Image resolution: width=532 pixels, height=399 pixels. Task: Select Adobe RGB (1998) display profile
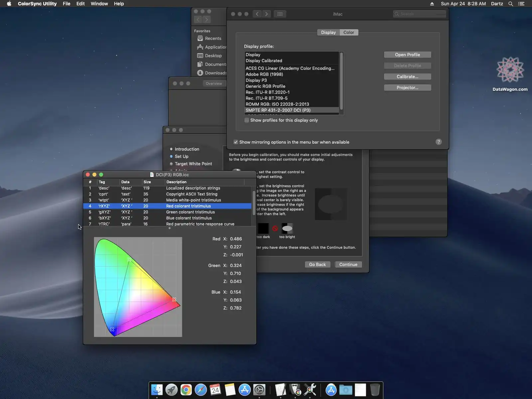(x=291, y=74)
